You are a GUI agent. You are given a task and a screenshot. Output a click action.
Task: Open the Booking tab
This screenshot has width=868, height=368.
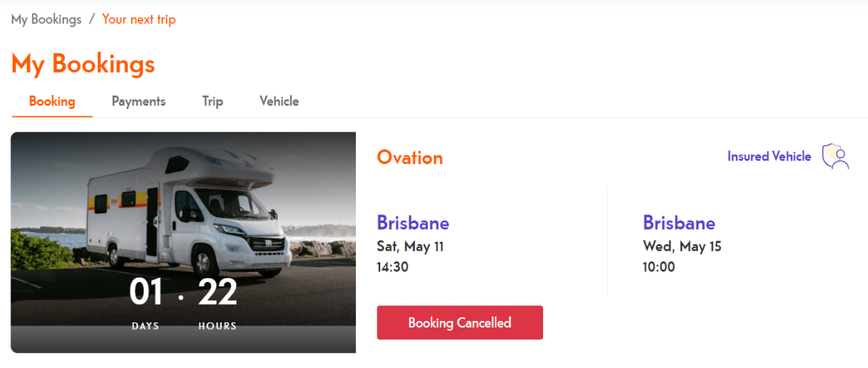pyautogui.click(x=52, y=102)
